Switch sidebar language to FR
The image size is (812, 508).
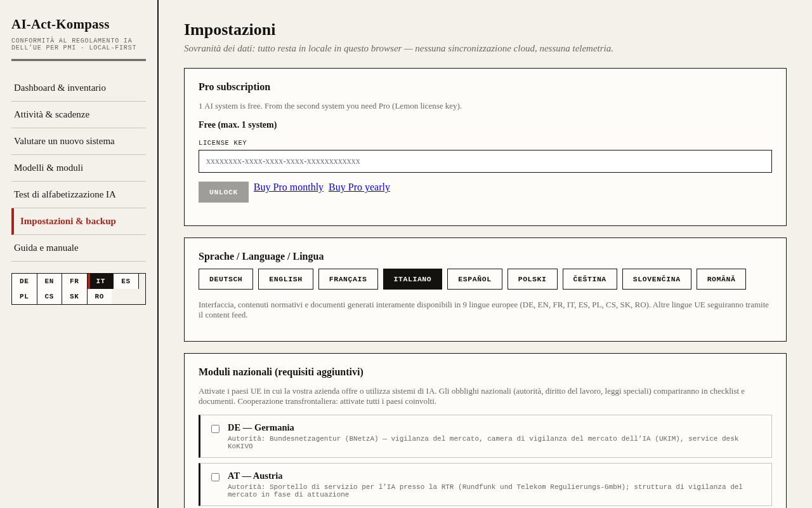[74, 281]
